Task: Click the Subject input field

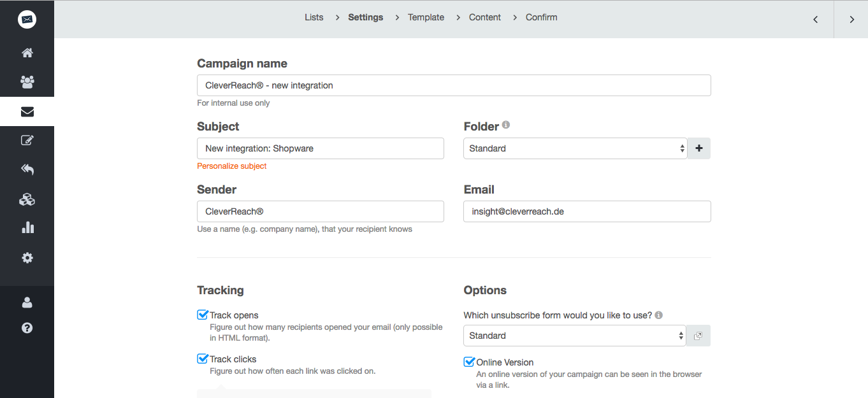Action: [321, 148]
